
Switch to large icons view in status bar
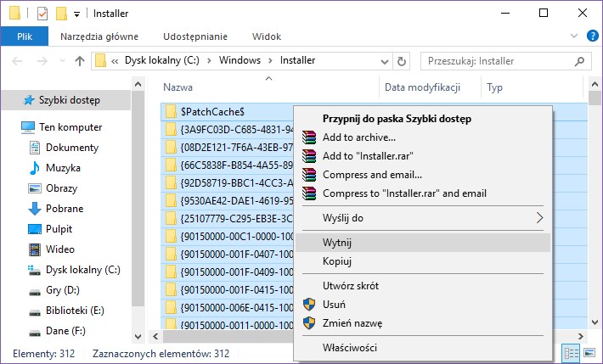589,353
